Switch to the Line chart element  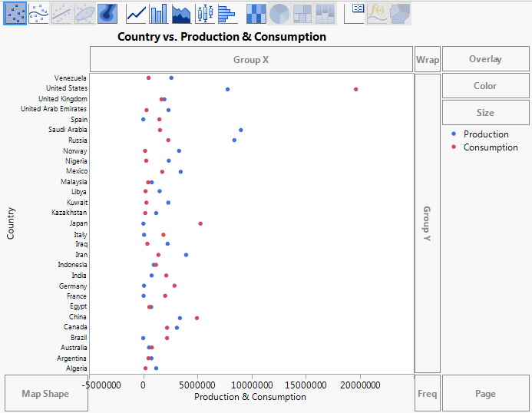click(137, 12)
